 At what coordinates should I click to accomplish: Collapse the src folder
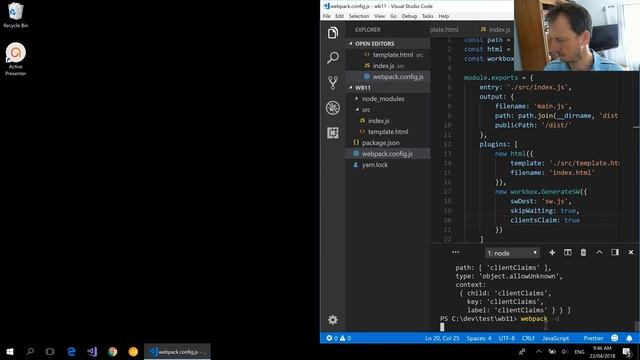coord(387,110)
